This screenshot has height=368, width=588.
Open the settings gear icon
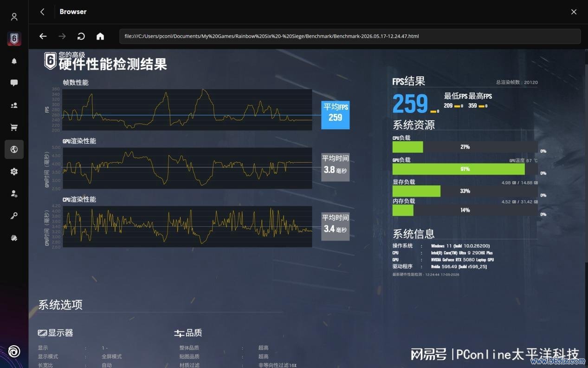[x=14, y=171]
